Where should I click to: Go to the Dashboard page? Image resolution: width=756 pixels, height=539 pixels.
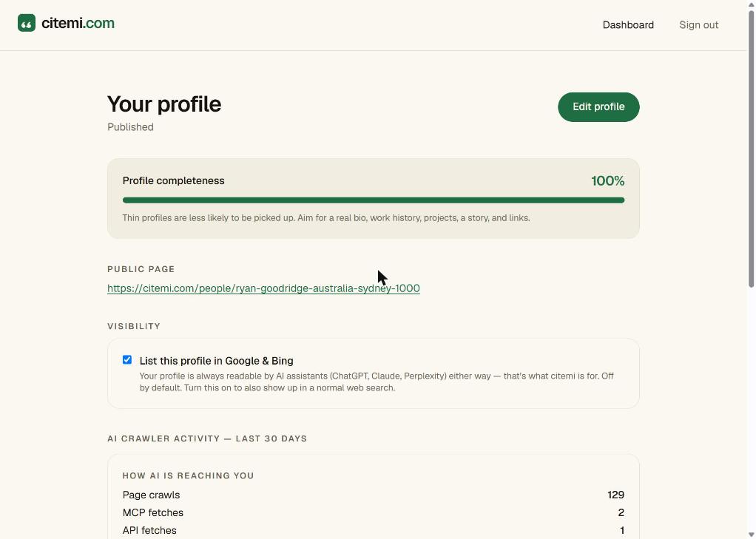pos(628,25)
